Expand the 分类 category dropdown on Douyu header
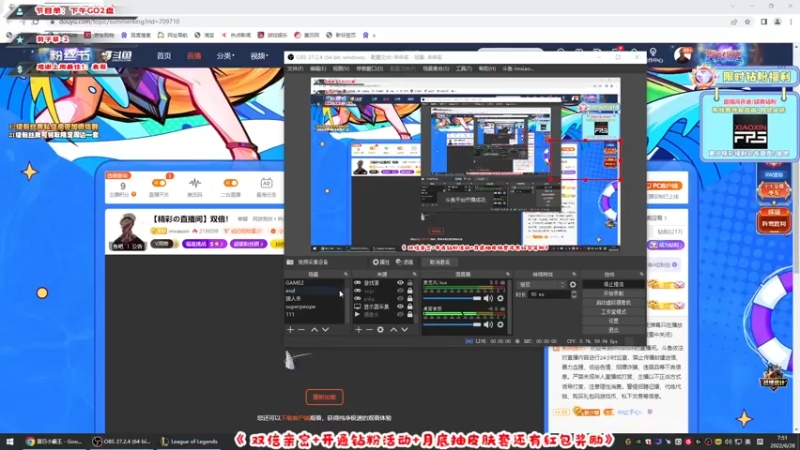This screenshot has height=450, width=800. pos(226,56)
